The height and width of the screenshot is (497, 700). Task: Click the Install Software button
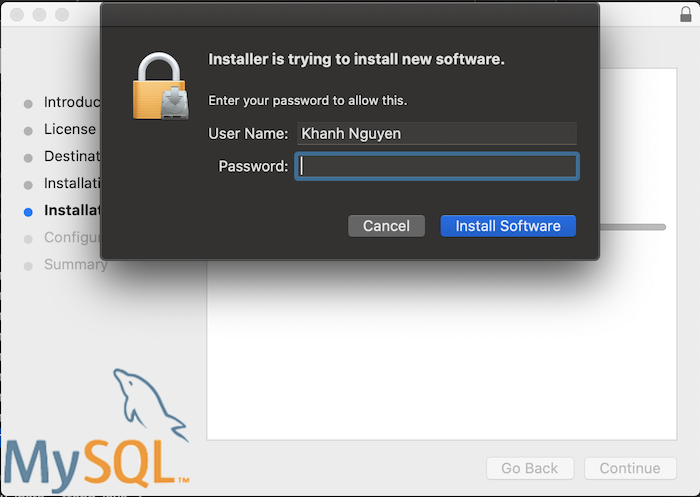(x=508, y=226)
